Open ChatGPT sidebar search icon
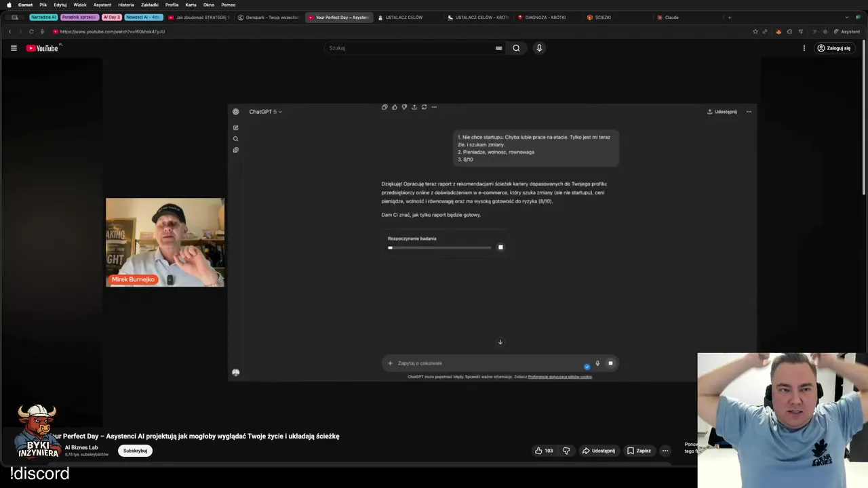868x488 pixels. tap(235, 139)
